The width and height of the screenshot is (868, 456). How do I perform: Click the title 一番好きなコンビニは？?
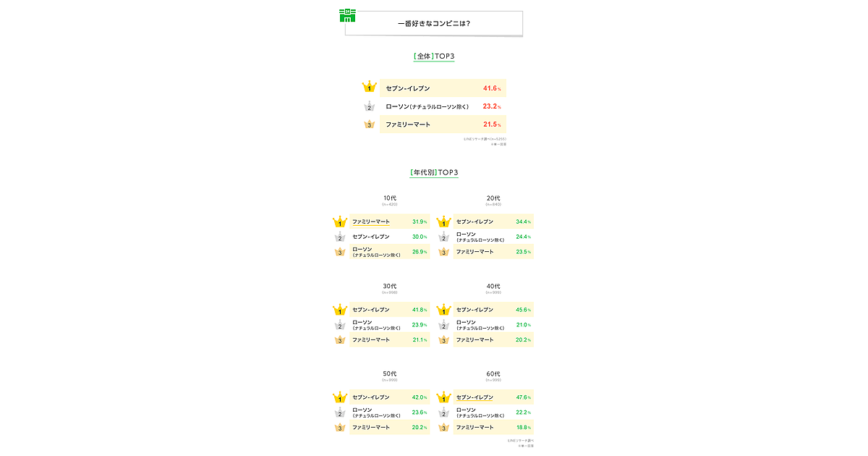point(434,23)
